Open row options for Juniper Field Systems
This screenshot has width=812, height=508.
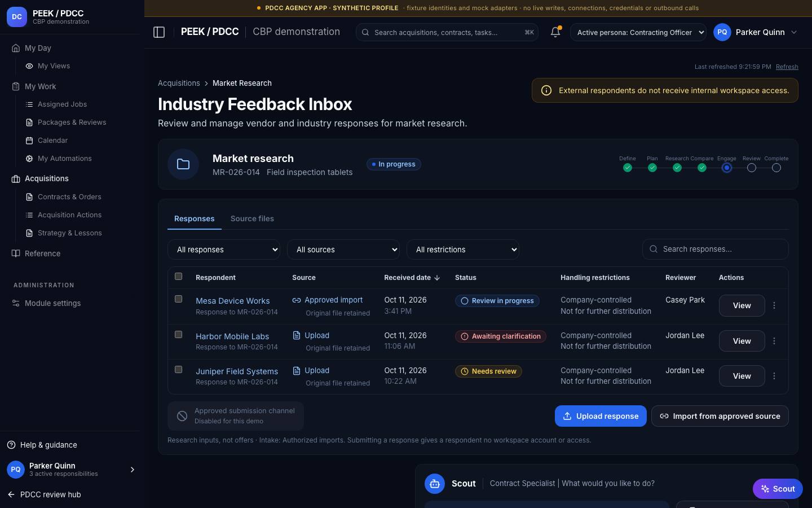point(774,376)
